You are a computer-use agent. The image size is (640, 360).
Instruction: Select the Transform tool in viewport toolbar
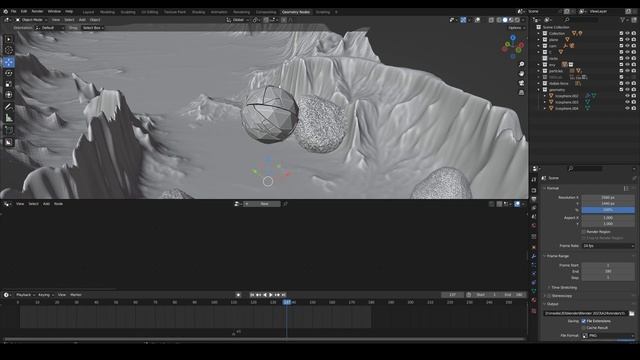[9, 95]
